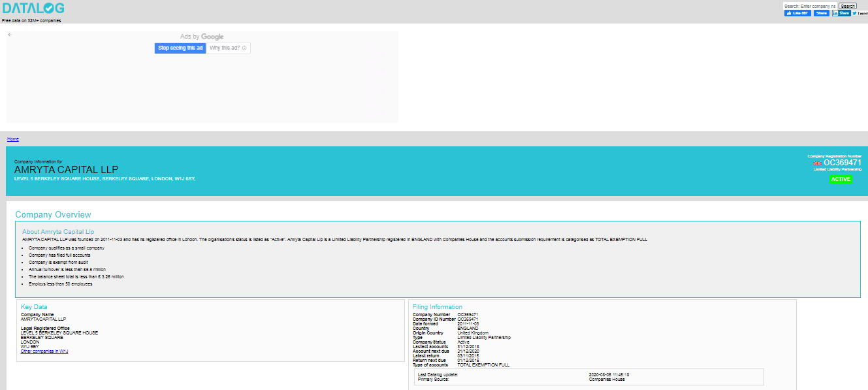Click the back arrow in the ad box

(x=10, y=35)
